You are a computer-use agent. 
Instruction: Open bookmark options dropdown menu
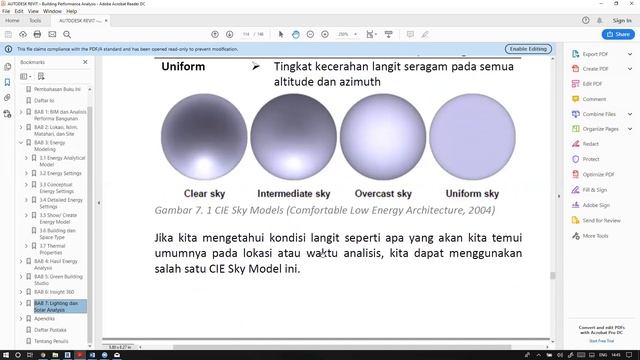pyautogui.click(x=26, y=76)
